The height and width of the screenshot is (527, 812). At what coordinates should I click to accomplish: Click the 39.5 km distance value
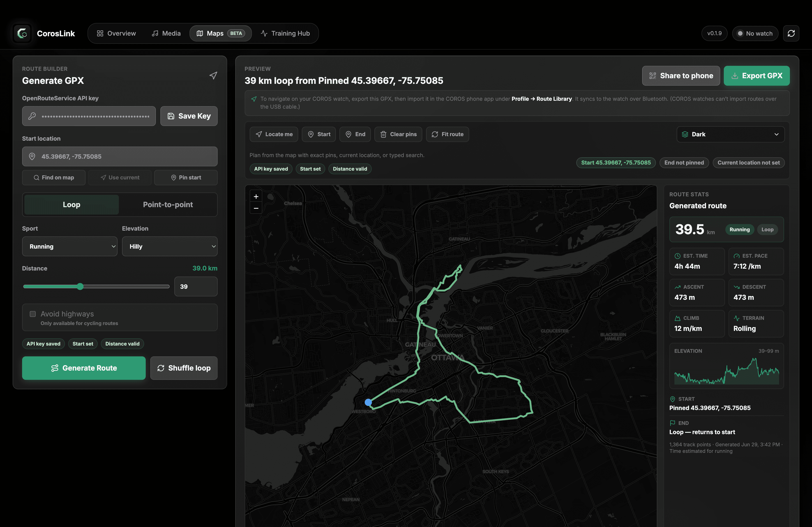[695, 229]
